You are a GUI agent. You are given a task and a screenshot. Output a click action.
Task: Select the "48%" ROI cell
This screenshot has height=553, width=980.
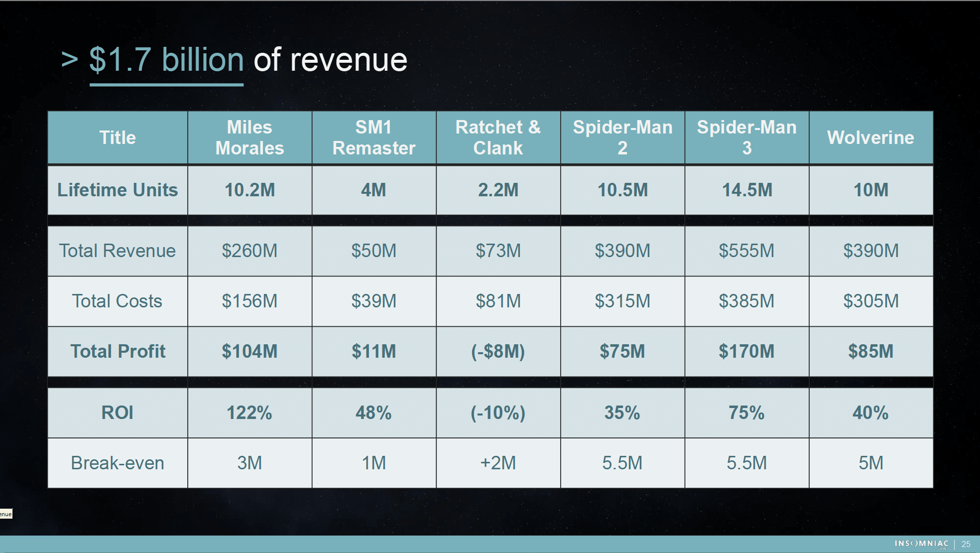pyautogui.click(x=374, y=413)
